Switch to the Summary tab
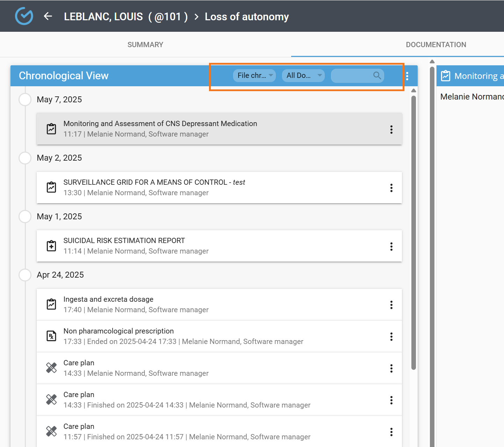 coord(145,45)
